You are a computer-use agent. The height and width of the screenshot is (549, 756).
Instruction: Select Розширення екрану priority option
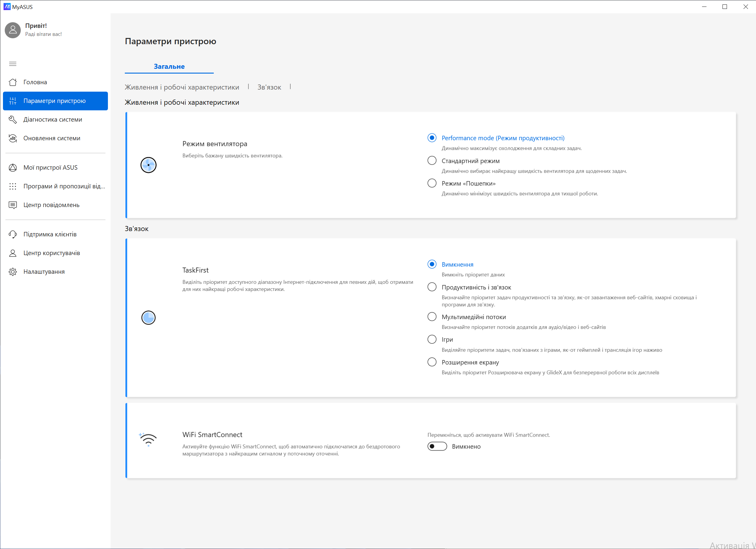point(432,362)
